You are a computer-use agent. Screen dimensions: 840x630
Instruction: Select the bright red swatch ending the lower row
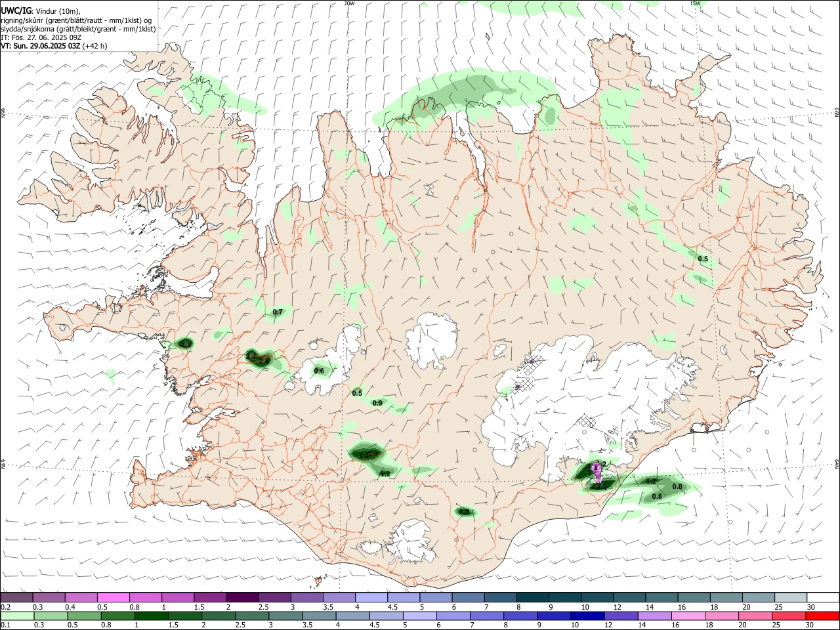coord(822,616)
